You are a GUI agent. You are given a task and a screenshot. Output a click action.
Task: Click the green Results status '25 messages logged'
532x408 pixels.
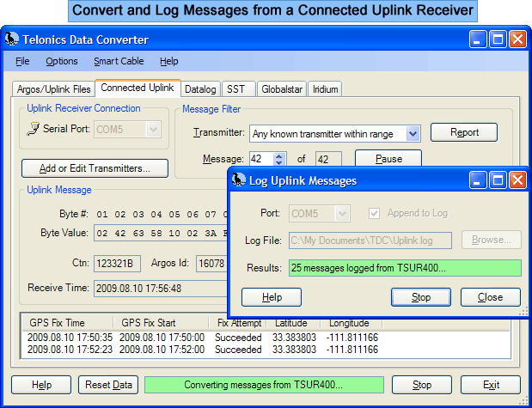(x=405, y=268)
